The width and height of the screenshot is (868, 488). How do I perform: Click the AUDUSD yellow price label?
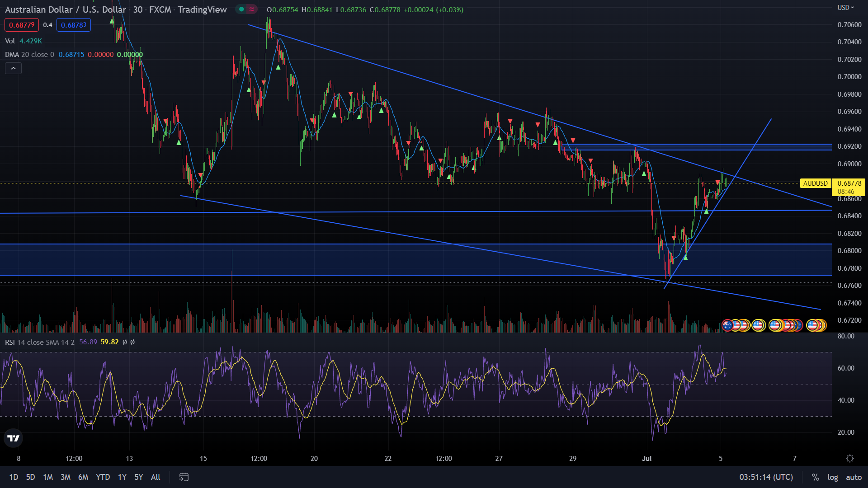[x=816, y=183]
